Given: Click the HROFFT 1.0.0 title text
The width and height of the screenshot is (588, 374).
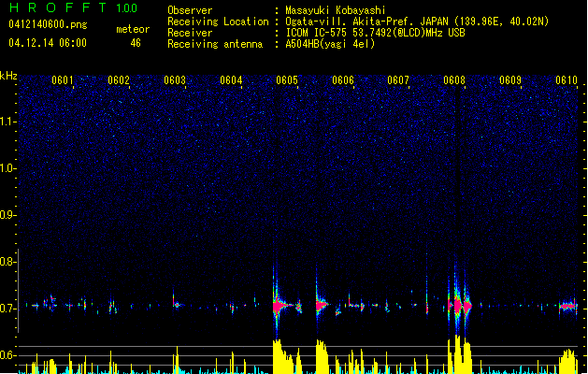Looking at the screenshot, I should click(x=74, y=7).
